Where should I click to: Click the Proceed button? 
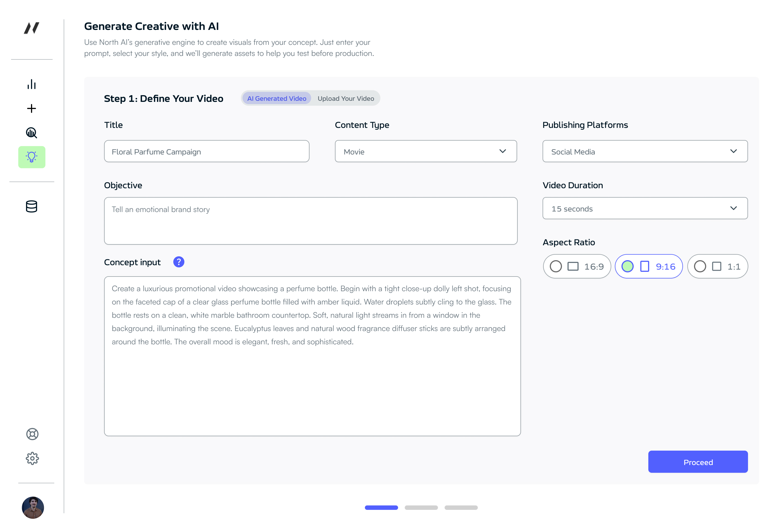(698, 462)
